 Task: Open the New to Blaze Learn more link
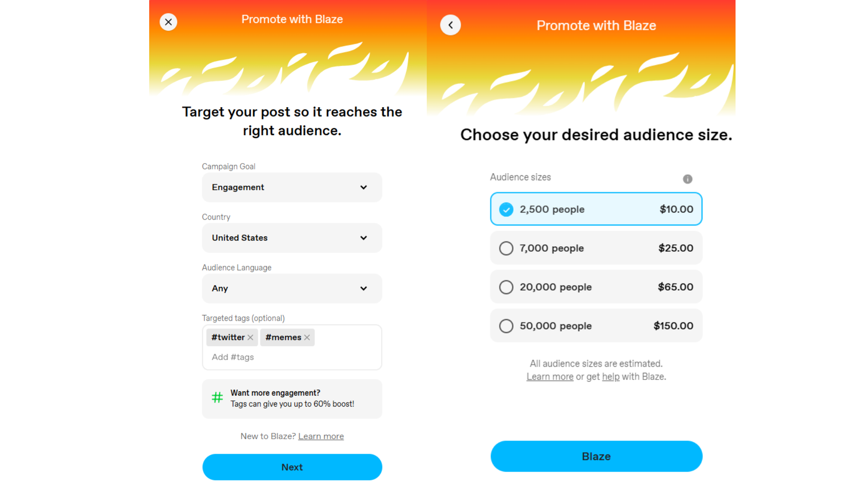coord(321,436)
